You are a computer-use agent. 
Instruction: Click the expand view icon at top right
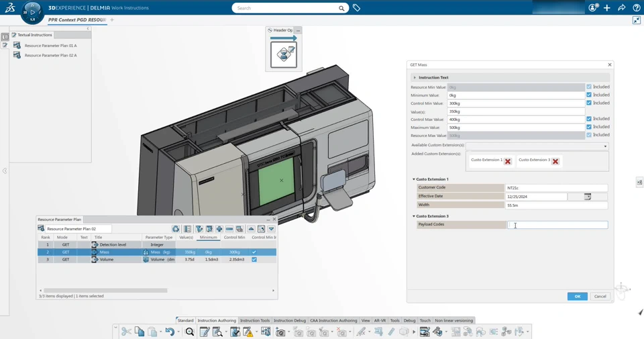636,20
